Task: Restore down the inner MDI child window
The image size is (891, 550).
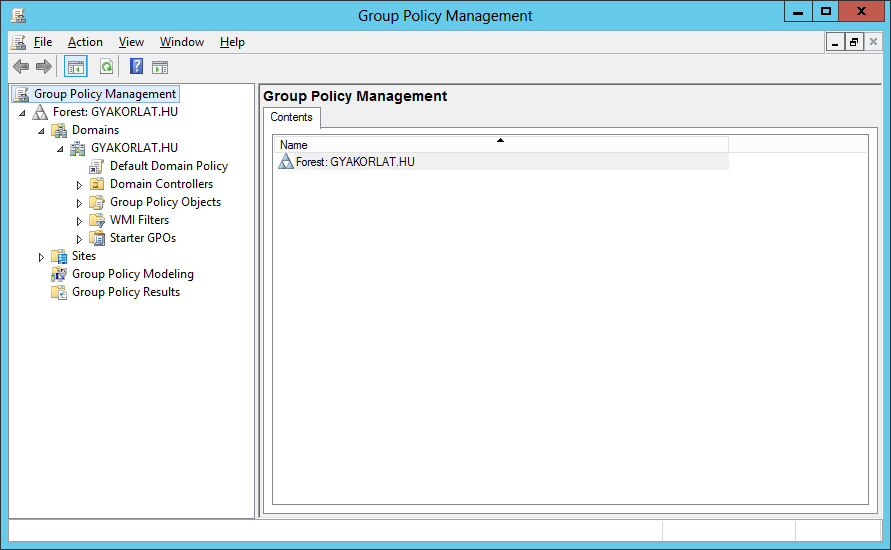Action: pyautogui.click(x=854, y=42)
